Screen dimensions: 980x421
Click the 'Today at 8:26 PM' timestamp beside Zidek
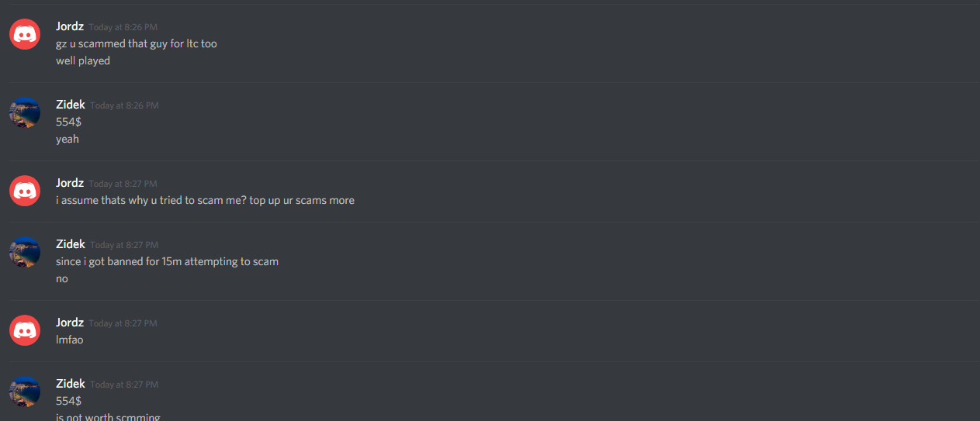(124, 105)
